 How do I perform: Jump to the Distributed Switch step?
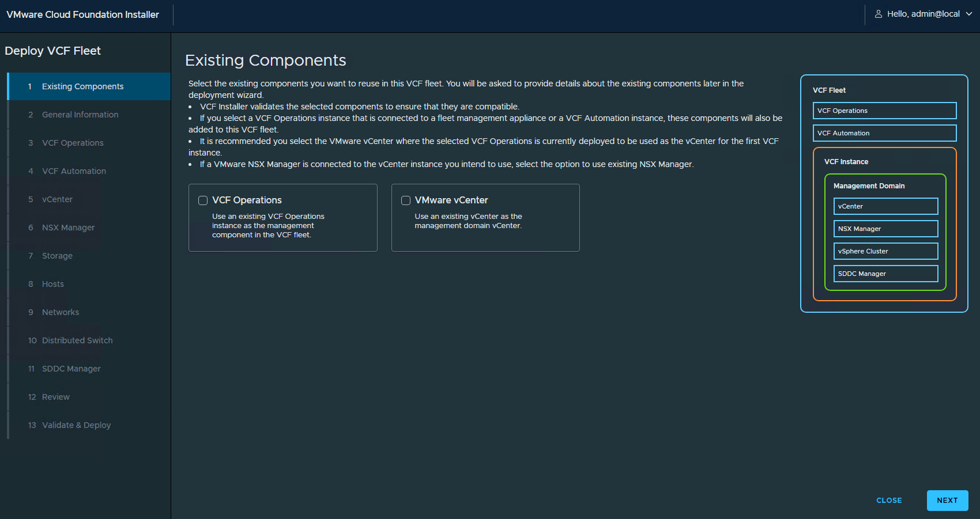tap(89, 340)
